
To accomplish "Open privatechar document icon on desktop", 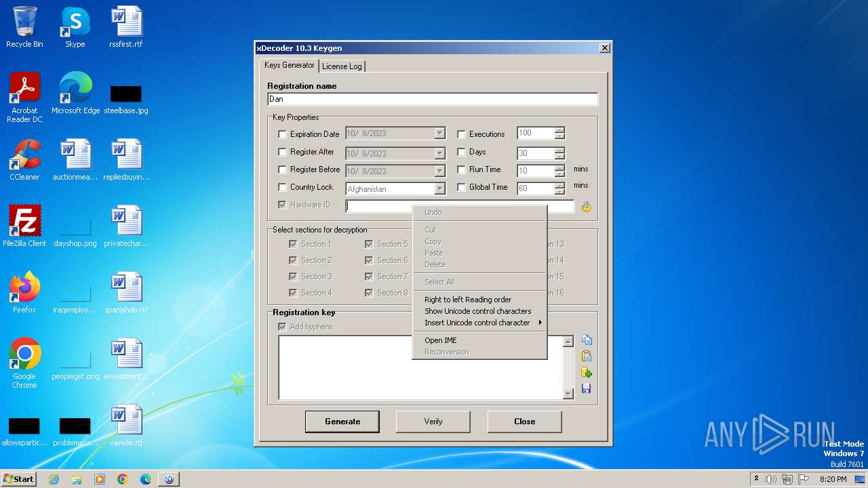I will click(x=126, y=226).
